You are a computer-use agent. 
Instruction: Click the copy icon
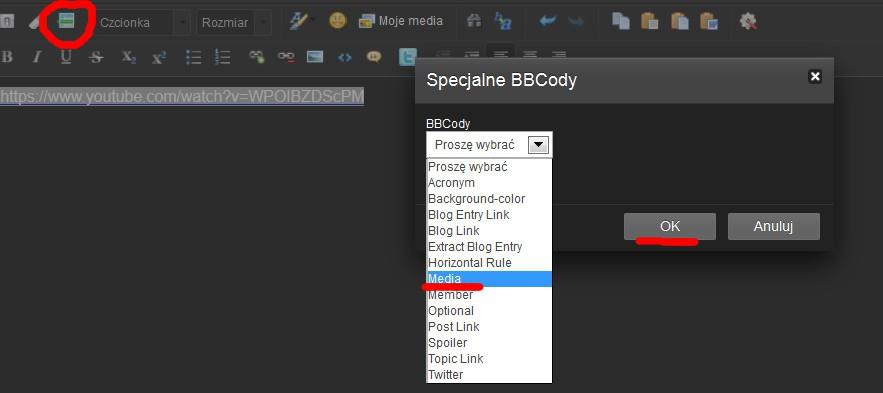tap(621, 21)
